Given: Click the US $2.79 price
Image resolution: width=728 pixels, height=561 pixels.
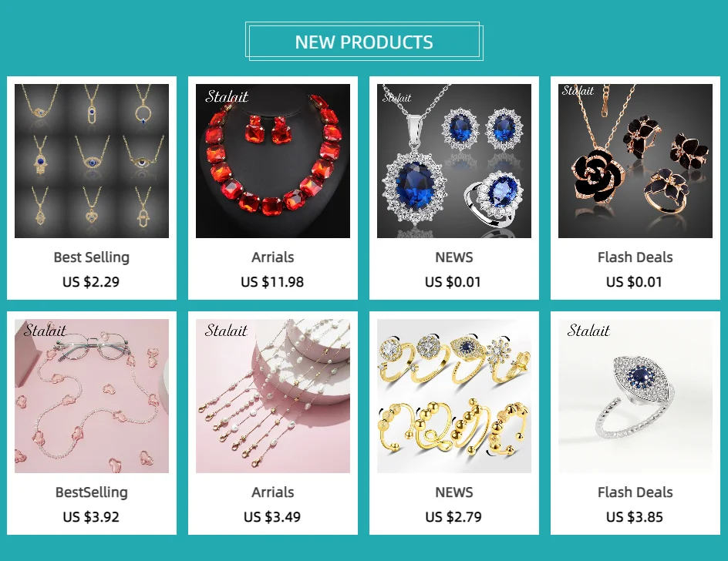Looking at the screenshot, I should click(453, 516).
